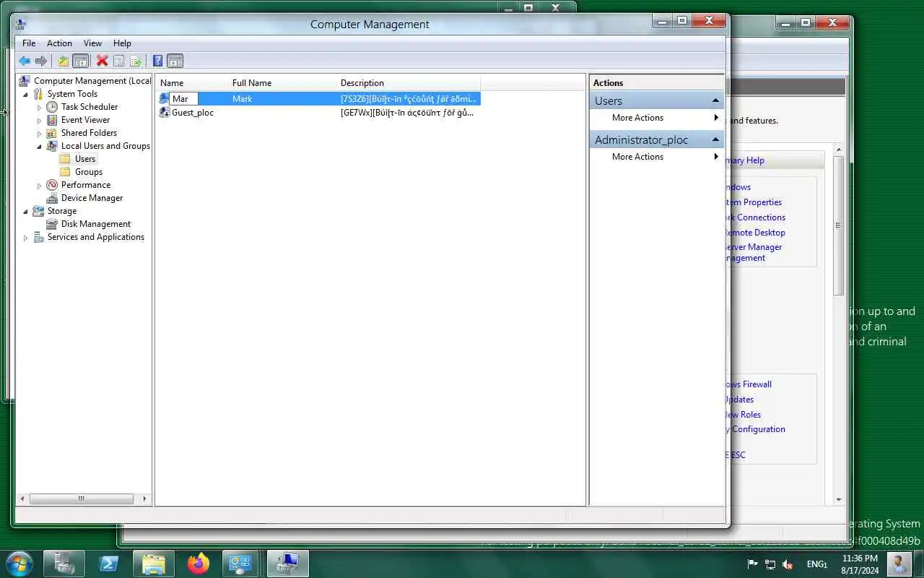Click the blue Help question mark icon

tap(157, 61)
